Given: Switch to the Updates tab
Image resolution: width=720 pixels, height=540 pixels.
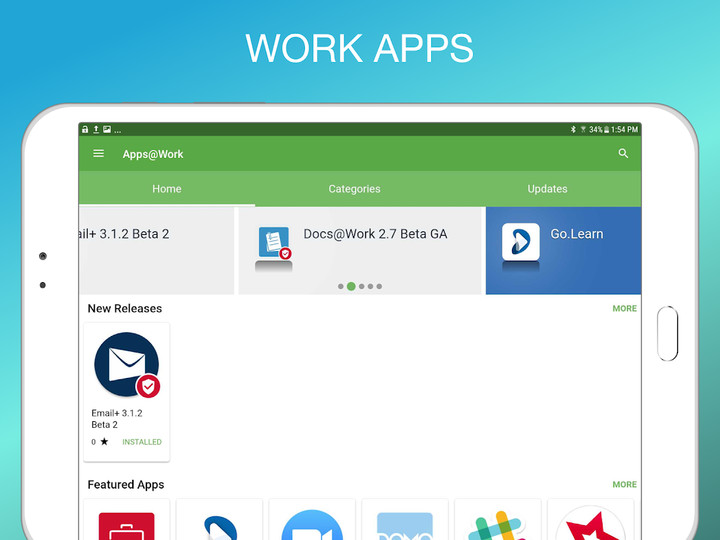Looking at the screenshot, I should click(547, 189).
